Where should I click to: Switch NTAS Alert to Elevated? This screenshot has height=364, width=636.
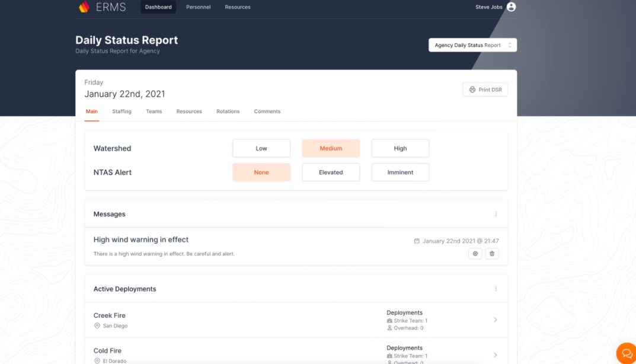point(331,172)
